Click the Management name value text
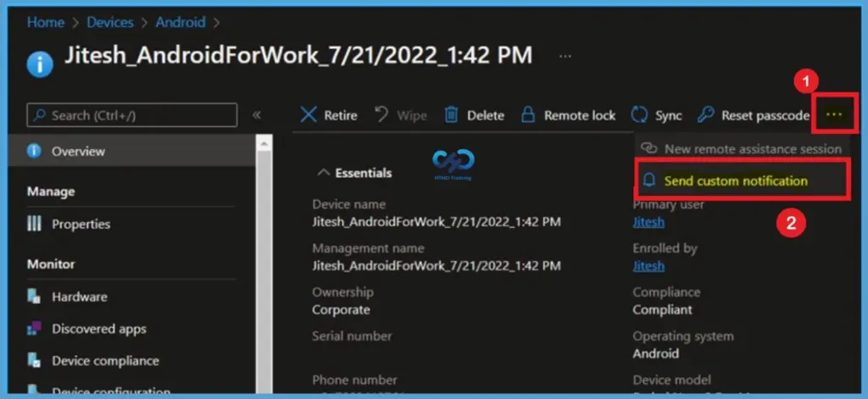The image size is (868, 399). pos(437,266)
